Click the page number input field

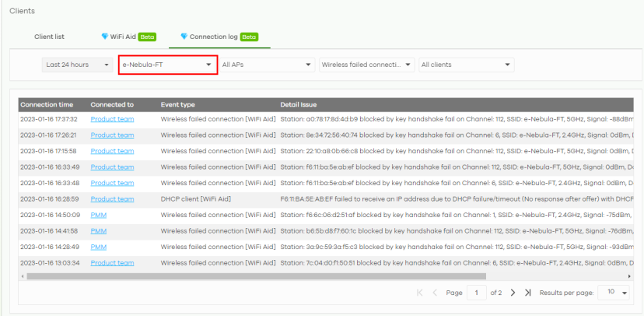[x=475, y=292]
